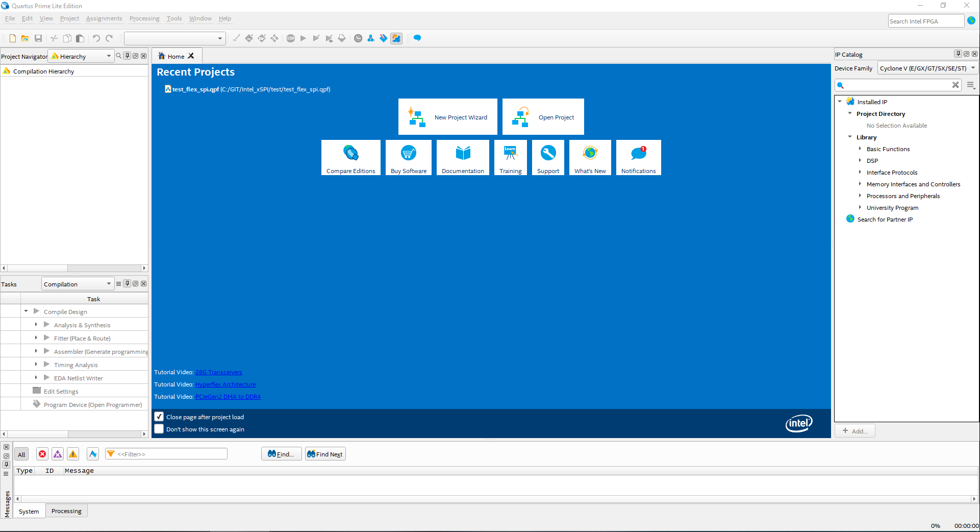Expand Analysis & Synthesis task
The height and width of the screenshot is (532, 980).
click(x=36, y=325)
